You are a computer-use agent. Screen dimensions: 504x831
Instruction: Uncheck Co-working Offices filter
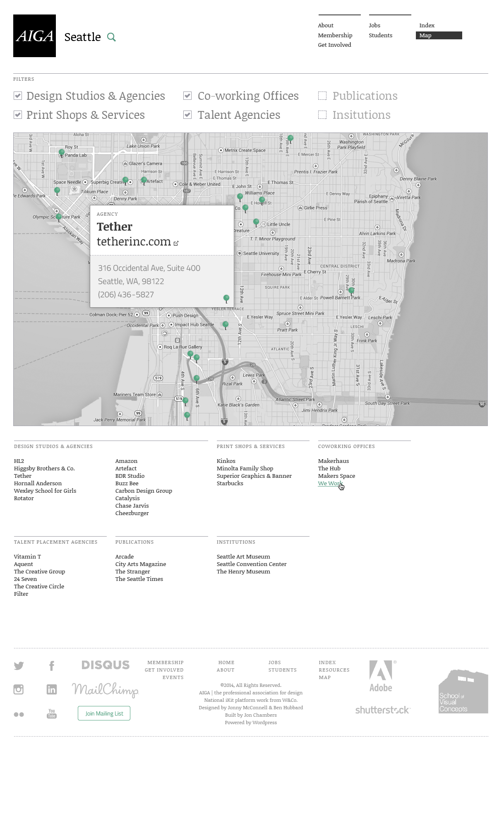(x=187, y=96)
